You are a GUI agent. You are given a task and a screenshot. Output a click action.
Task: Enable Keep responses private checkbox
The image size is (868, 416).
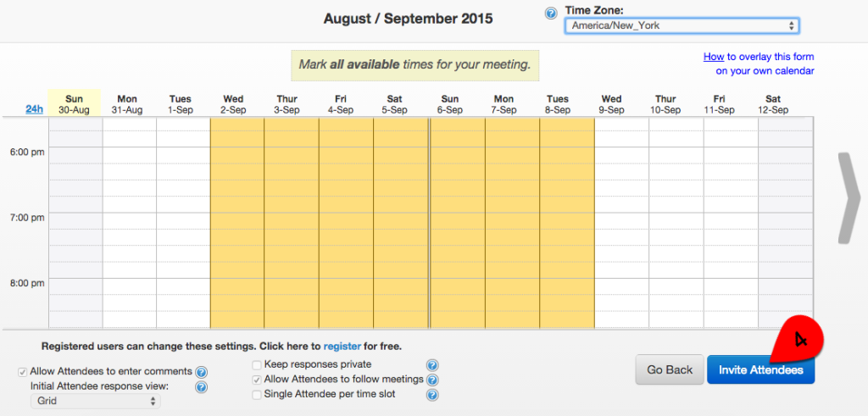pos(257,365)
